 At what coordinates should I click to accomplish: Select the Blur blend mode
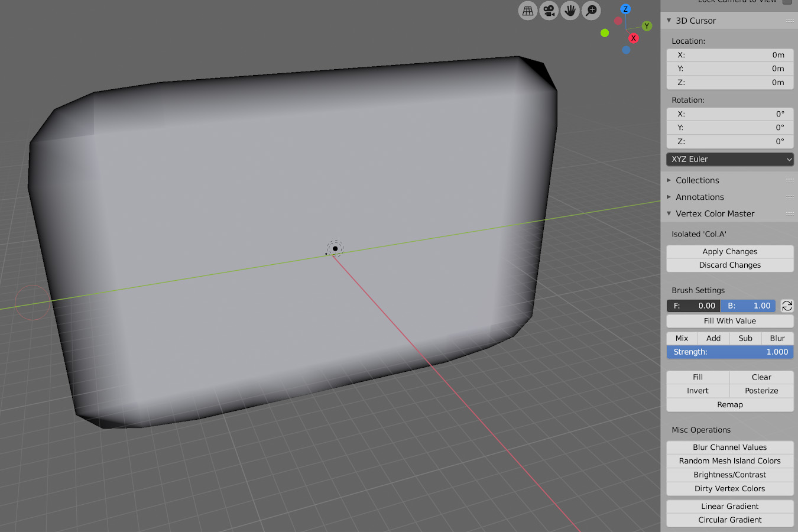click(777, 338)
